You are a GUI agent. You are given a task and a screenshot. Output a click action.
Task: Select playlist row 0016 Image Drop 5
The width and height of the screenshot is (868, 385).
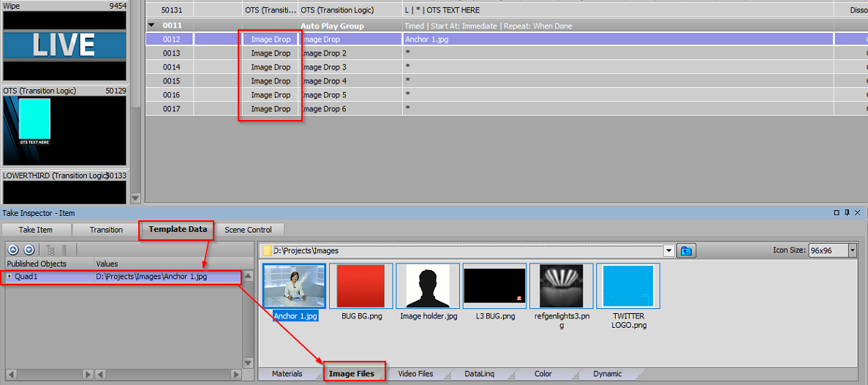click(x=506, y=94)
